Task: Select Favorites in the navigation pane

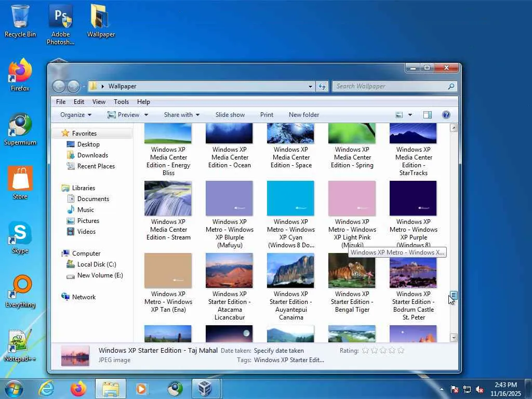Action: tap(84, 134)
